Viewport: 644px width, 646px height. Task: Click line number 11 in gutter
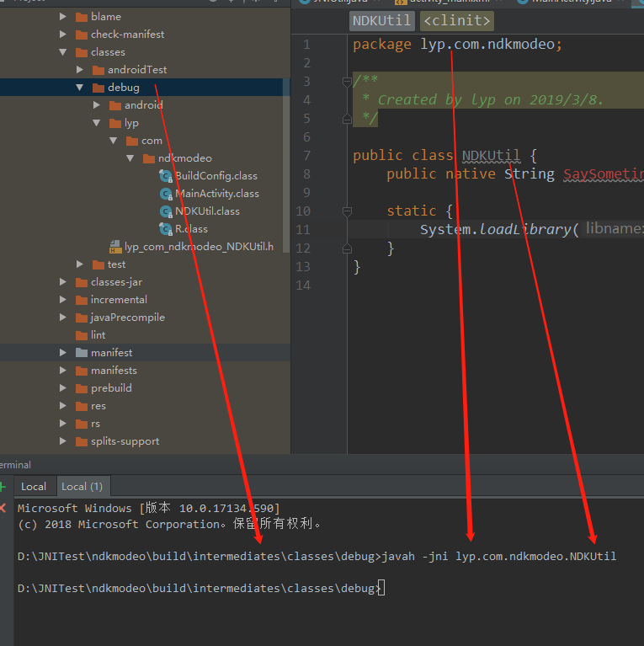point(303,230)
